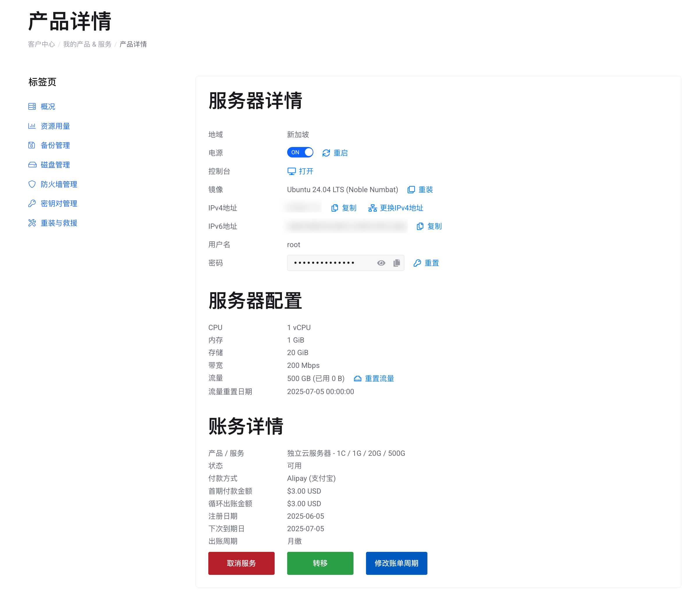
Task: Click the 服务器详情 heading
Action: [255, 101]
